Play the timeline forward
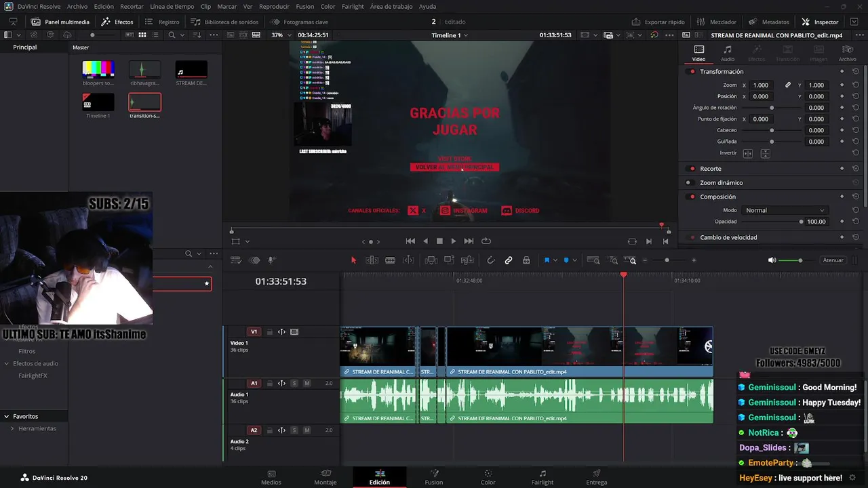The height and width of the screenshot is (488, 868). [x=454, y=241]
